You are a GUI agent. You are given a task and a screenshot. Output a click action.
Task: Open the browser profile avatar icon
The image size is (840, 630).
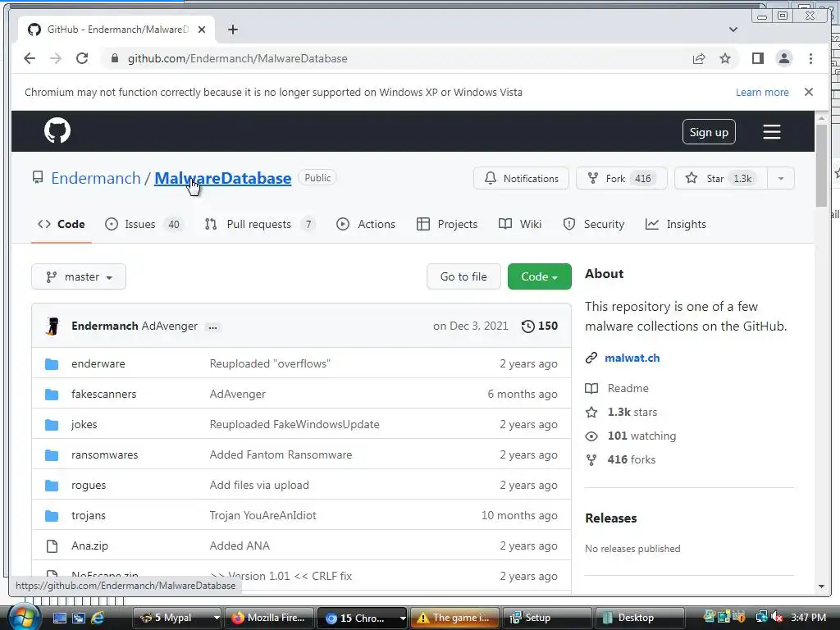tap(783, 58)
